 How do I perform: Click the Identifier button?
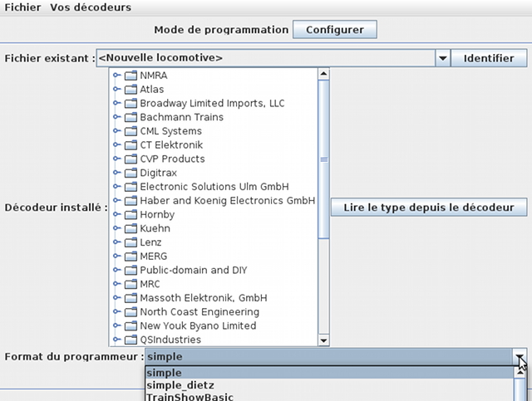click(489, 58)
